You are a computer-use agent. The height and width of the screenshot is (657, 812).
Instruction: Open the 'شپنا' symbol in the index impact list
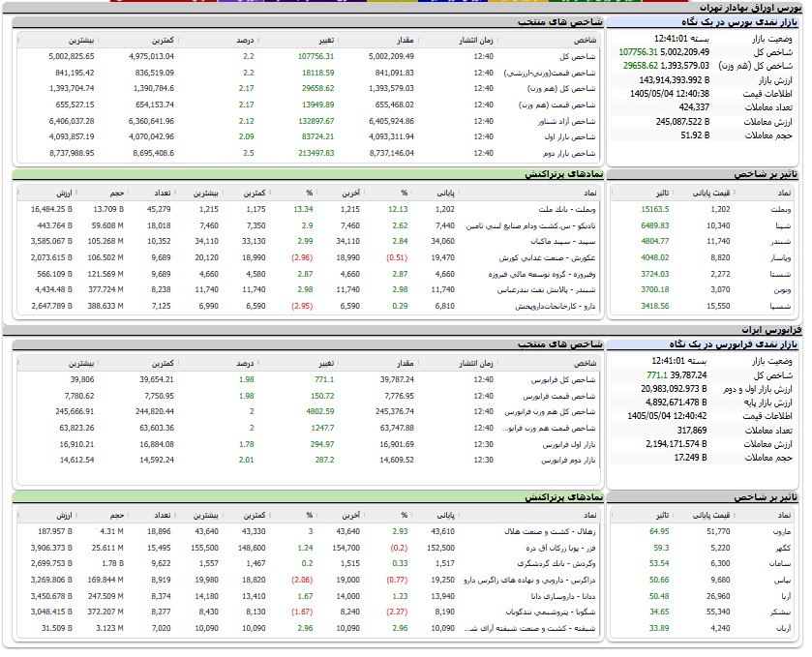(783, 225)
